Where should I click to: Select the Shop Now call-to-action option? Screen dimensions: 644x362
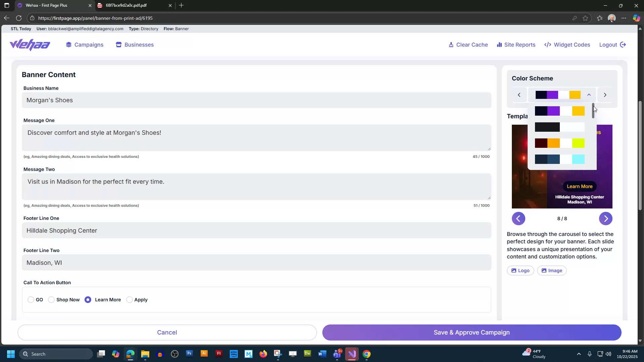coord(51,300)
